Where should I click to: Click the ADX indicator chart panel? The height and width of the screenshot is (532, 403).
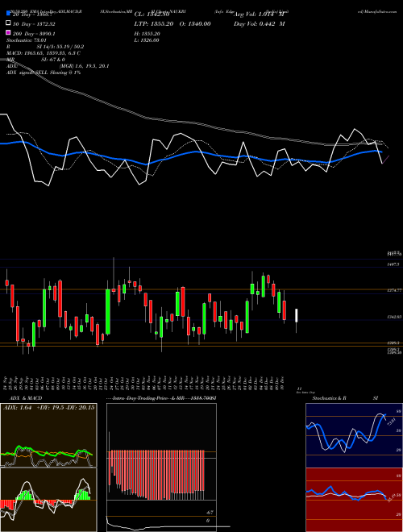48,435
